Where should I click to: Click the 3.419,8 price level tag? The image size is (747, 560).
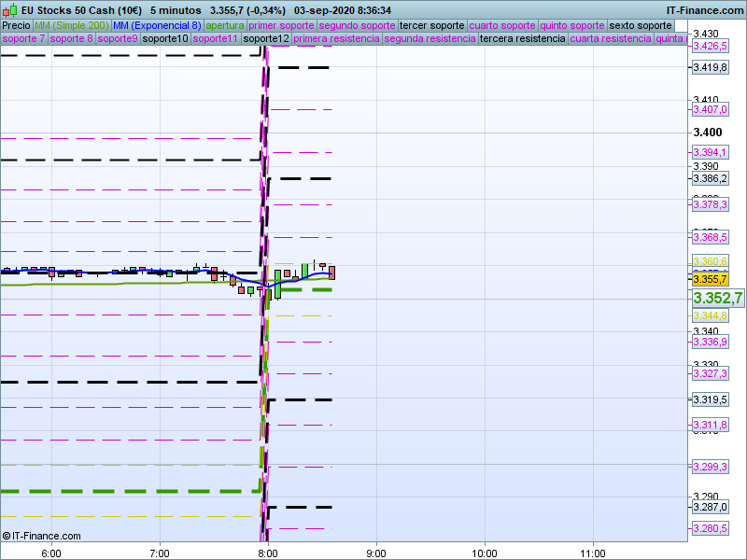710,67
